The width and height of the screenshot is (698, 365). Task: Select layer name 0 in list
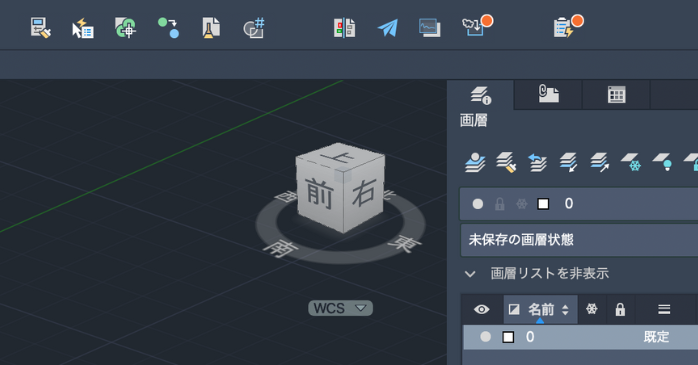point(530,337)
